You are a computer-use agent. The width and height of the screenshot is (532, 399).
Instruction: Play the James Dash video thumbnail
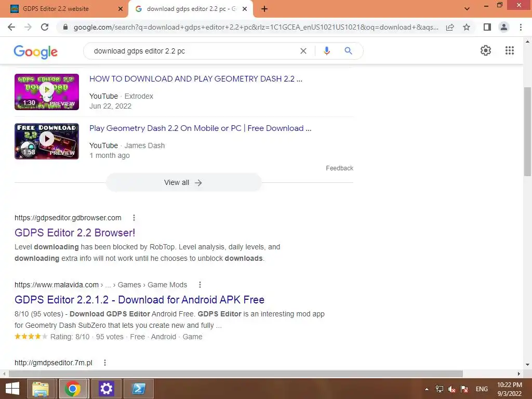[47, 141]
